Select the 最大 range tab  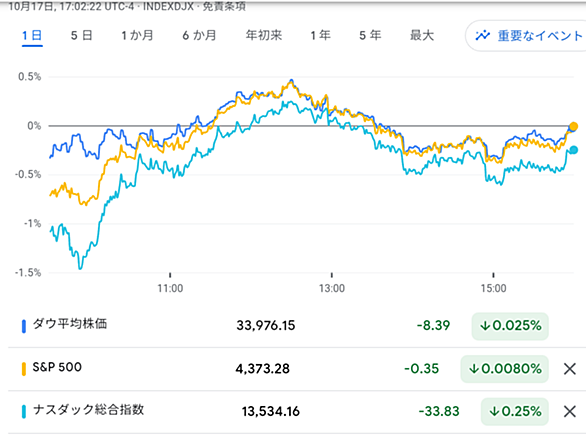tap(422, 36)
